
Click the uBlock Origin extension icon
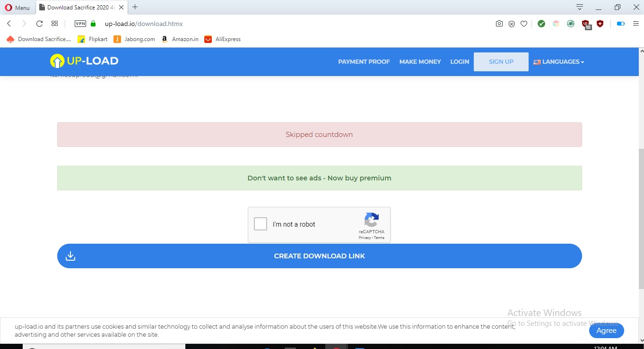[x=585, y=23]
